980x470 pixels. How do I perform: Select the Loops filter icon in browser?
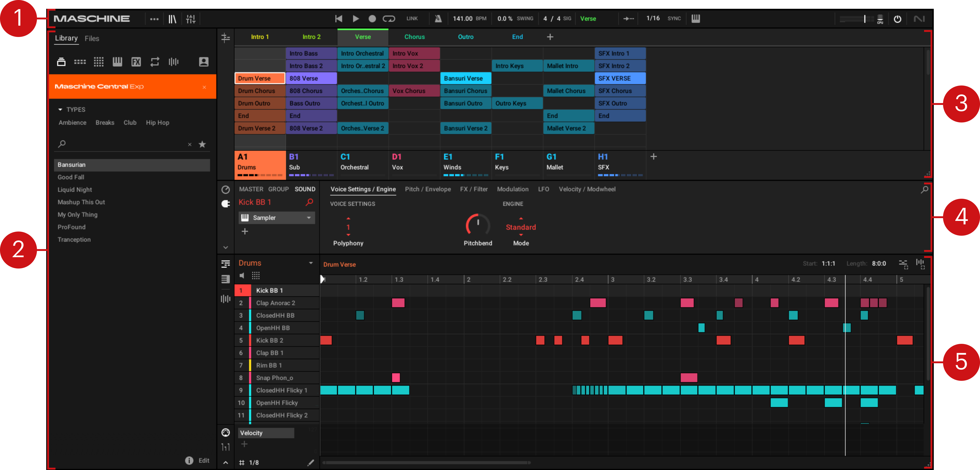tap(154, 62)
